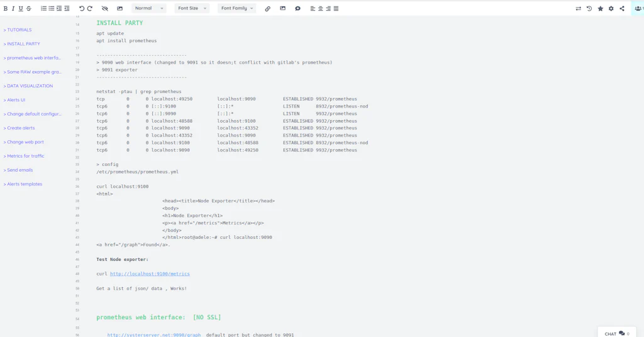The image size is (644, 337).
Task: Increase indent of current line
Action: pyautogui.click(x=59, y=8)
